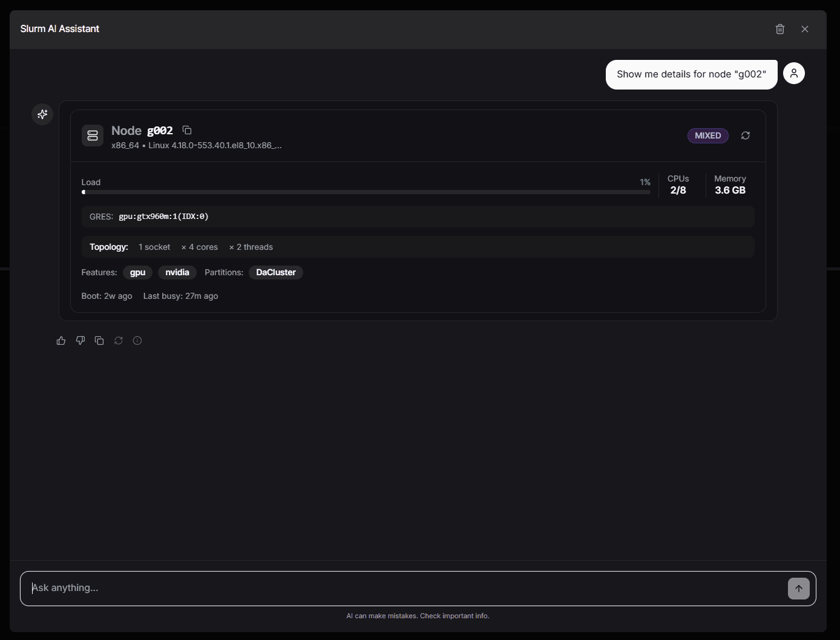This screenshot has width=840, height=640.
Task: Click the user profile avatar icon
Action: 794,73
